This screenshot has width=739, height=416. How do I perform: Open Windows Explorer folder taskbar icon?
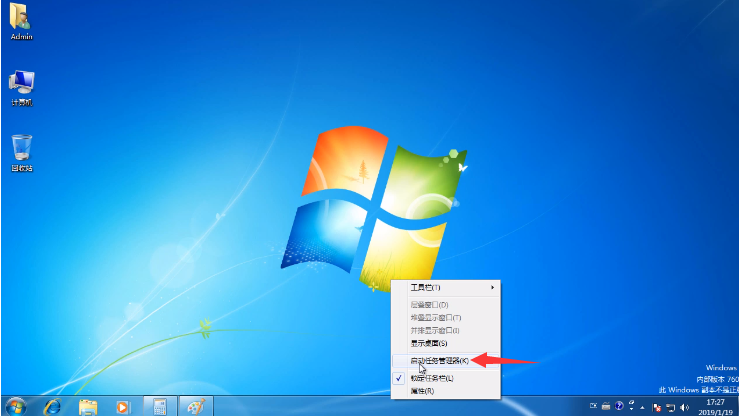point(88,407)
